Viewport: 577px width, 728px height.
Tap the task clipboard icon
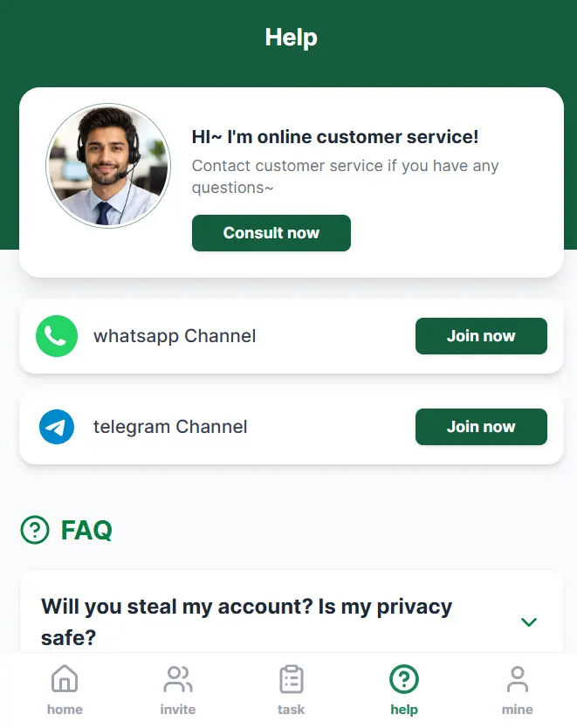click(x=291, y=678)
